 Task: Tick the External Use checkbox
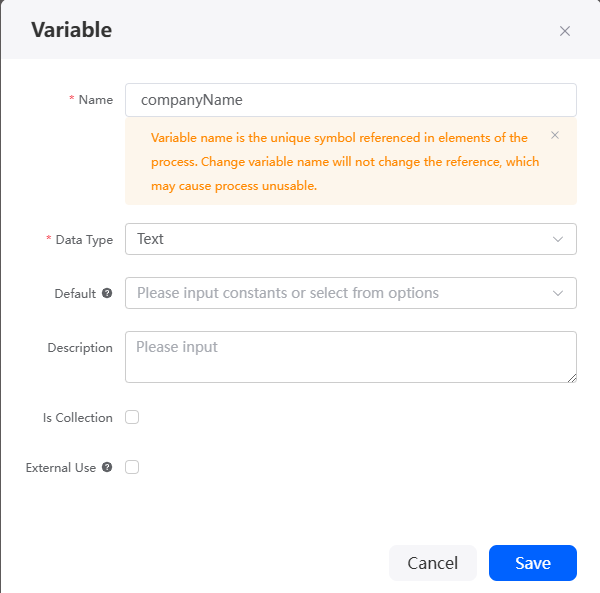pos(132,467)
